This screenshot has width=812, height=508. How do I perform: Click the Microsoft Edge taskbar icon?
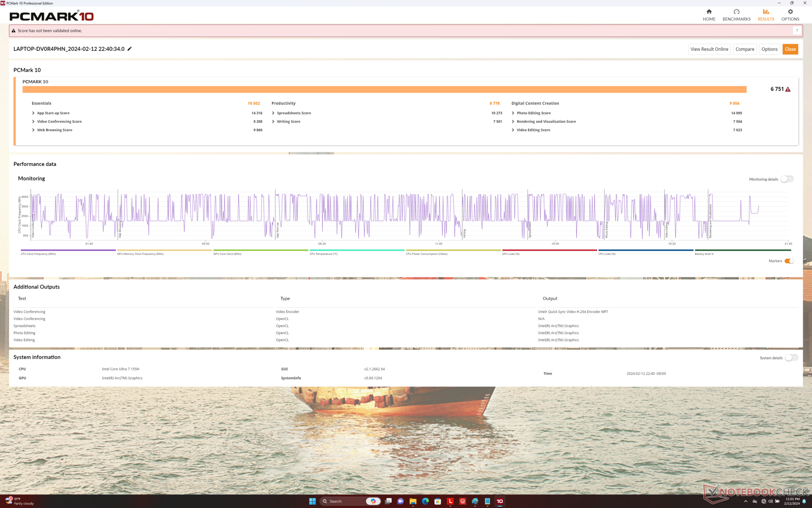[x=425, y=501]
